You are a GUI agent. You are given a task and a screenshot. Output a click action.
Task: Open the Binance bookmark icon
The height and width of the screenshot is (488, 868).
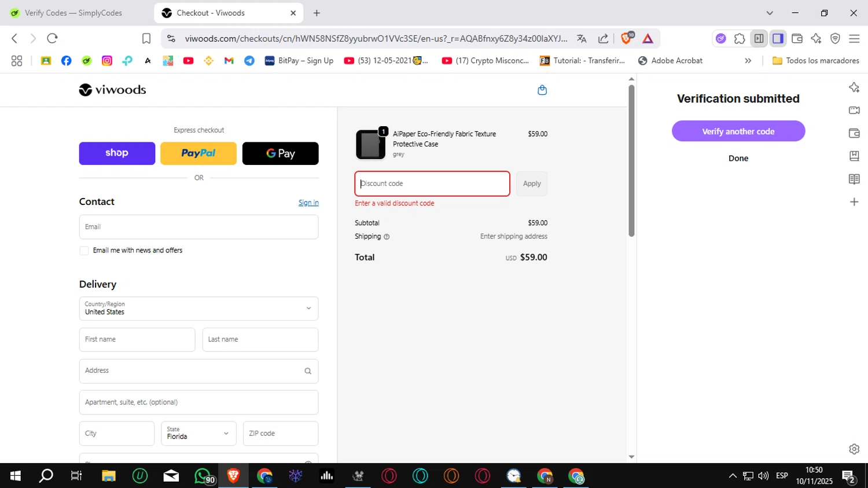(x=209, y=61)
